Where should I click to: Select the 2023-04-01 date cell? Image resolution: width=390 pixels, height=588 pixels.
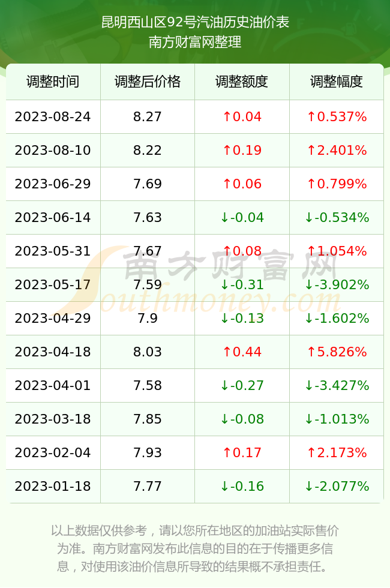tap(53, 385)
